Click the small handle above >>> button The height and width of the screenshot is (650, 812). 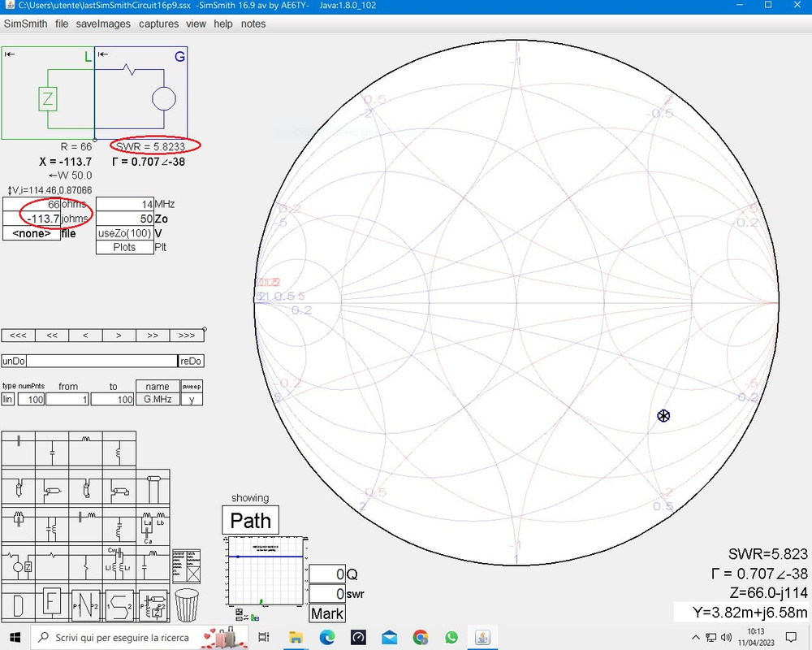tap(205, 329)
